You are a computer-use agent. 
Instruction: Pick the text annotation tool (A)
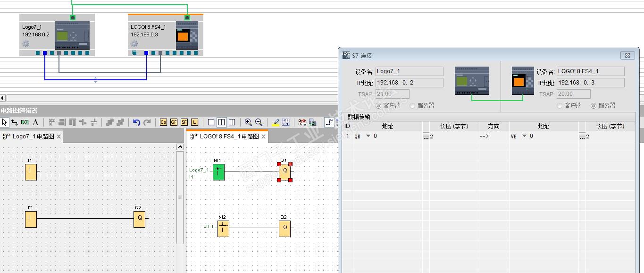click(35, 122)
